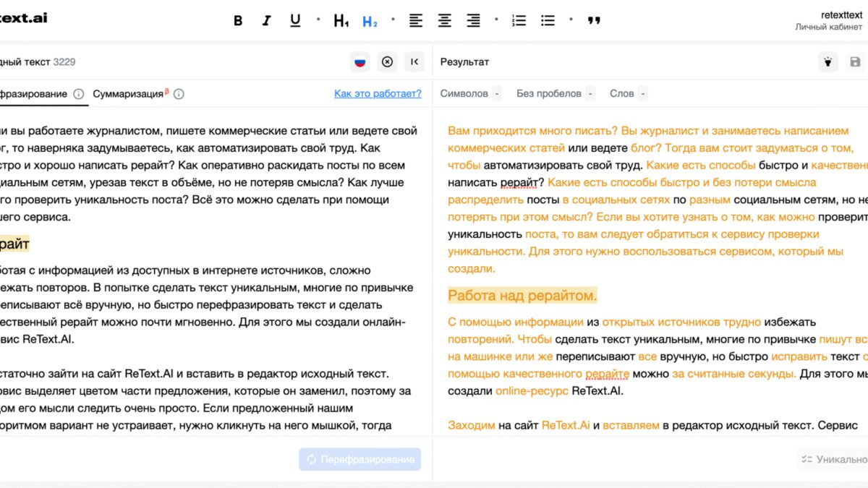Open the blockquote formatting icon
The image size is (868, 488).
coord(593,20)
